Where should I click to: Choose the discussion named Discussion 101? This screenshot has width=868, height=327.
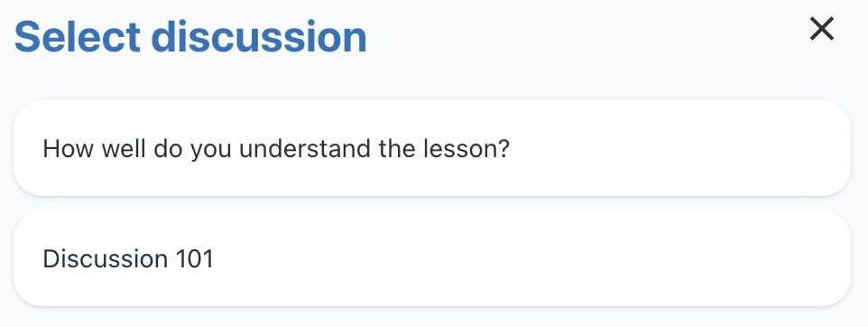pyautogui.click(x=432, y=258)
